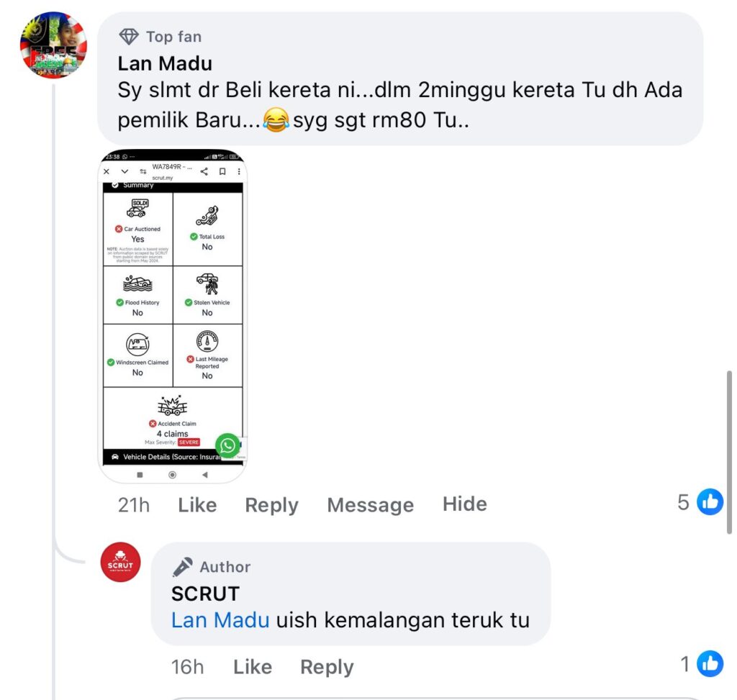Like Lan Madu's comment
Screen dimensions: 737x700
(x=197, y=505)
